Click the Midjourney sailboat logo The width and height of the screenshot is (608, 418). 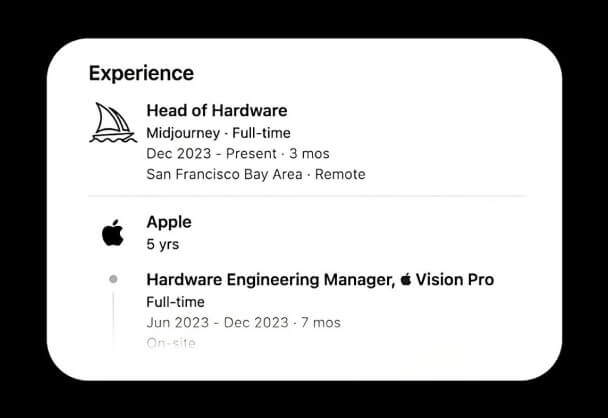[x=113, y=122]
